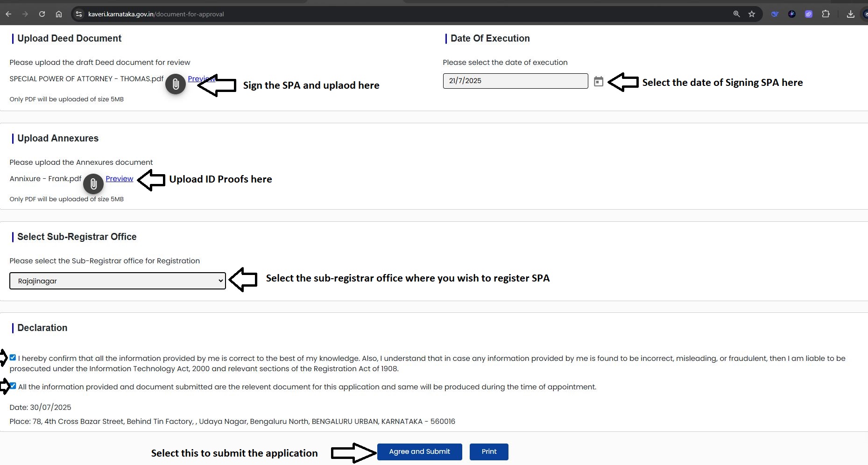The height and width of the screenshot is (465, 868).
Task: Click the attach icon for the deed document
Action: [176, 85]
